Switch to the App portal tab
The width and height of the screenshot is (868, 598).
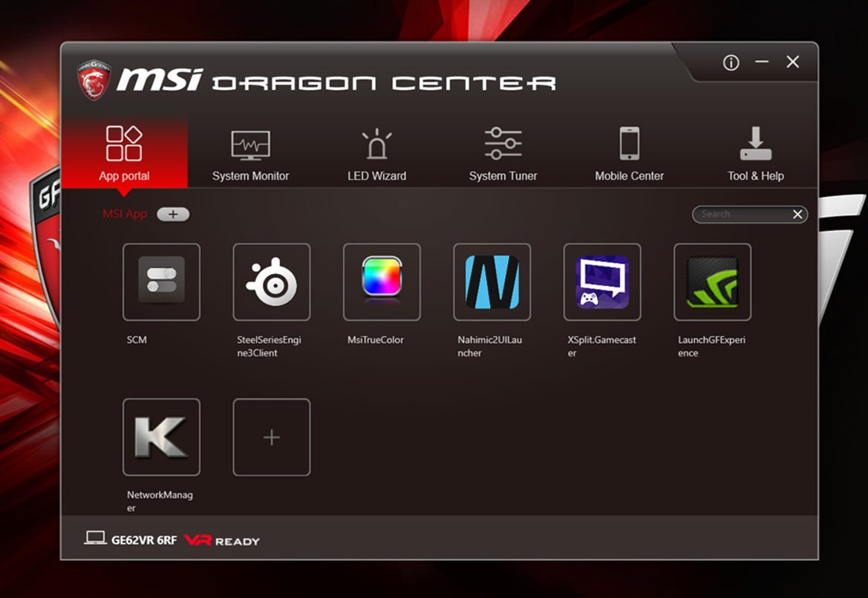(124, 153)
